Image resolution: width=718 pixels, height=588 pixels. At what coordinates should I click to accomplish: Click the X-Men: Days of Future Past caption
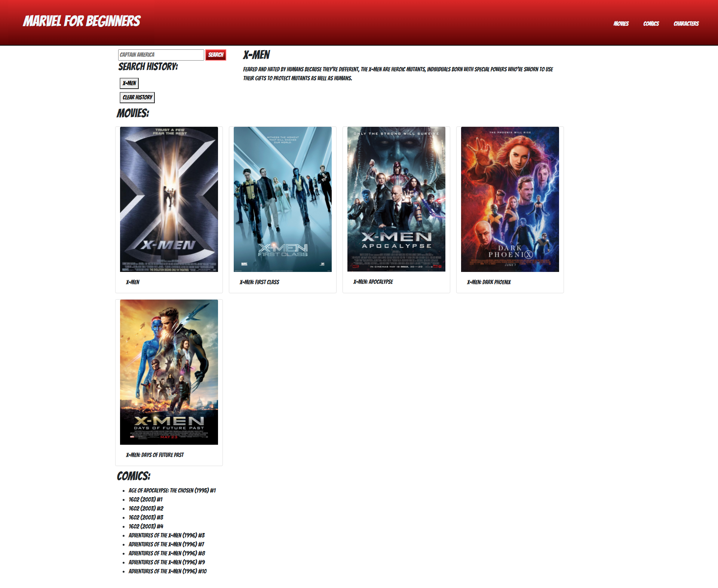coord(155,455)
